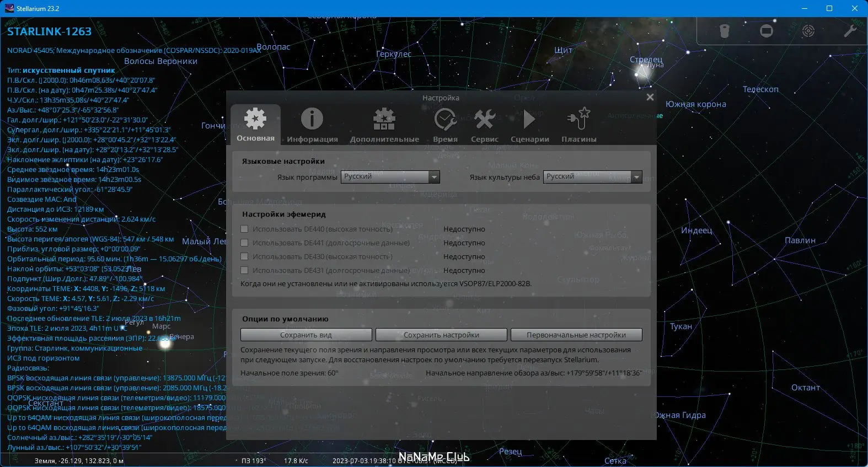
Task: Click the Телескоп constellation label
Action: coord(760,89)
